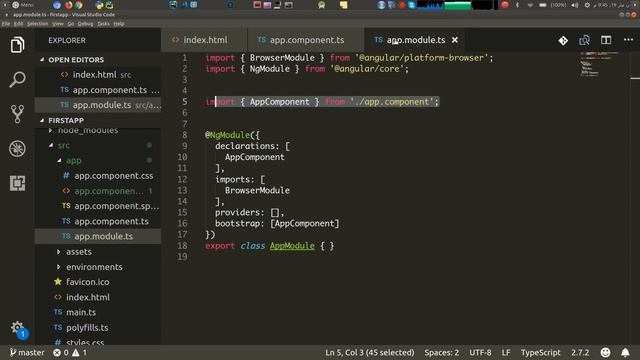The image size is (640, 360).
Task: Open notifications bell in status bar
Action: click(x=625, y=352)
